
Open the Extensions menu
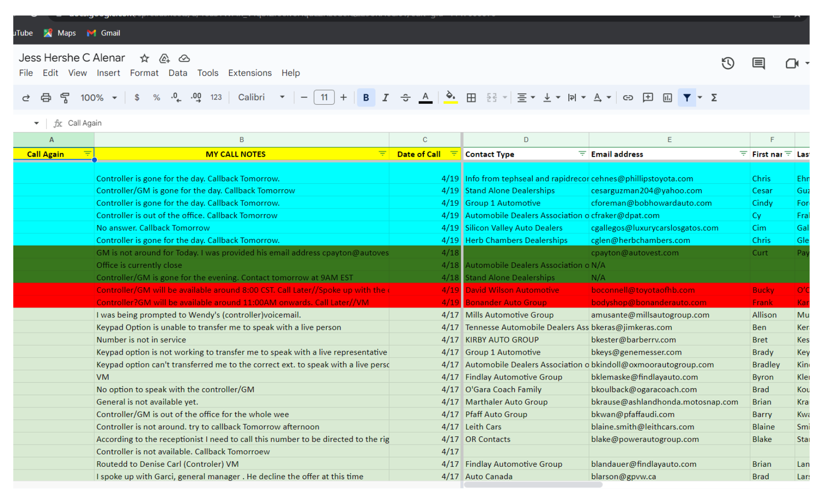[x=250, y=73]
